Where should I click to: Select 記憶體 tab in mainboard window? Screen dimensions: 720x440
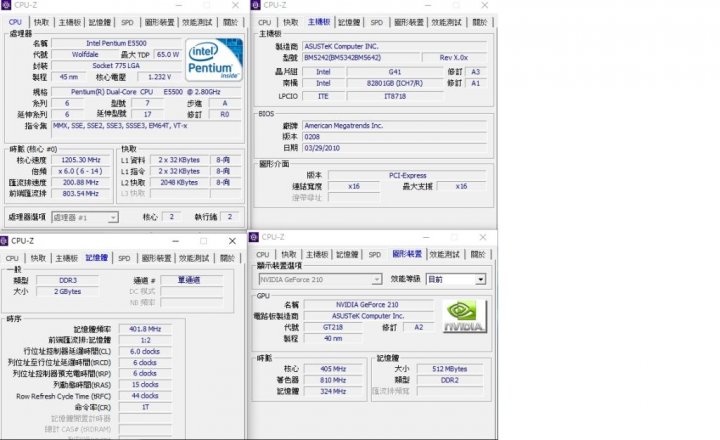pyautogui.click(x=349, y=22)
